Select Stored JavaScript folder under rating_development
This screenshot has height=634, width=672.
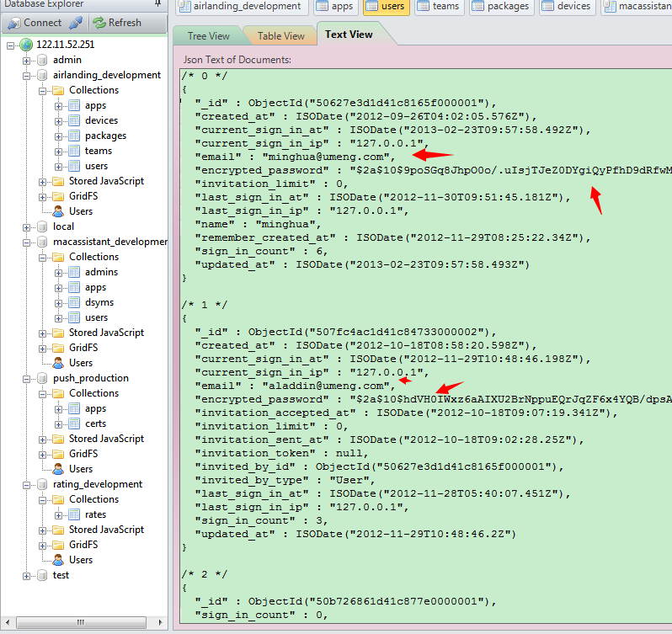[106, 530]
